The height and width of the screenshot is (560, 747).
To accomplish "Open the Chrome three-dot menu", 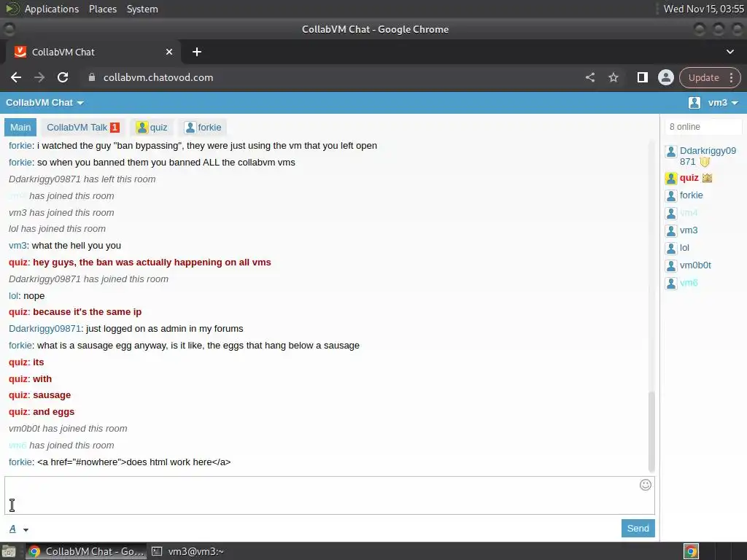I will click(731, 77).
